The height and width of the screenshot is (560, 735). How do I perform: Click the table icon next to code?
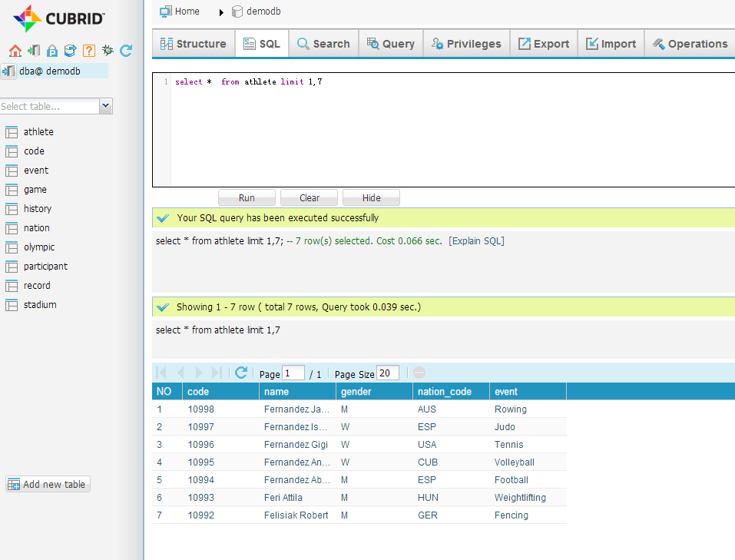tap(12, 151)
